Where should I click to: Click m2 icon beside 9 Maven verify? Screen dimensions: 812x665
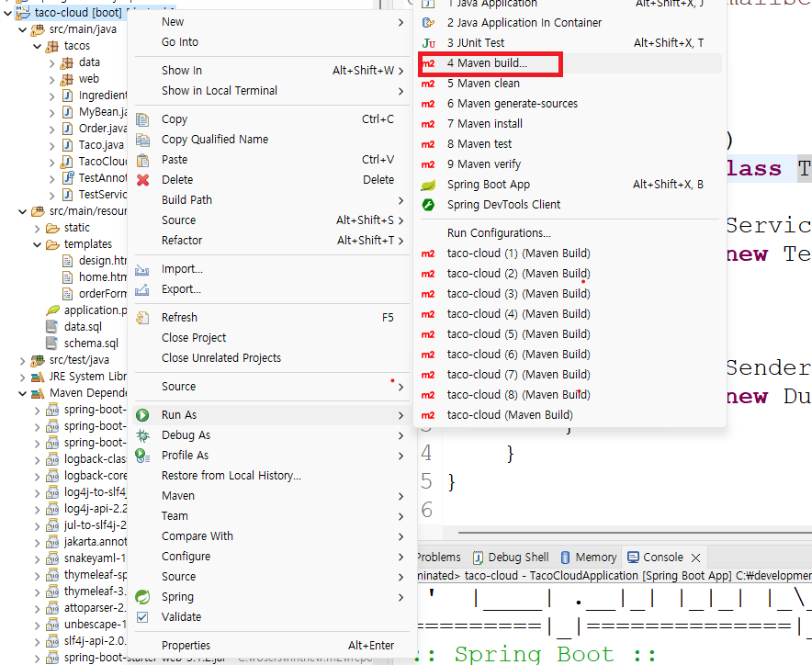coord(428,164)
